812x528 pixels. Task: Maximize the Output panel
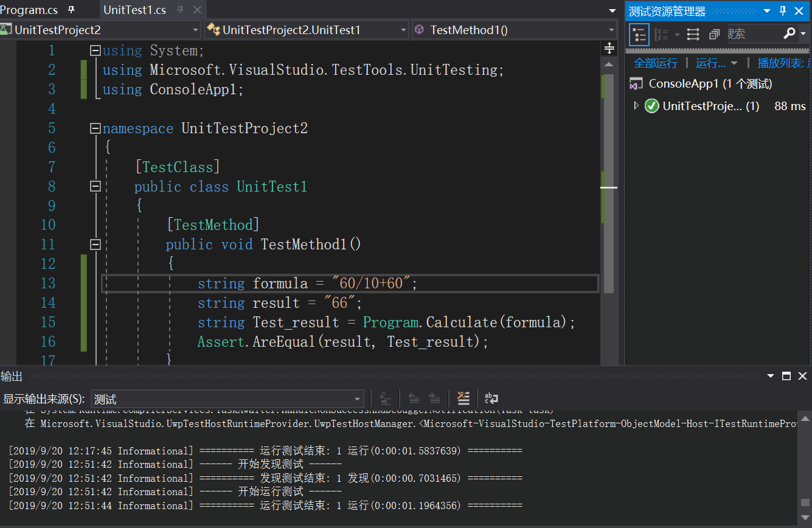pos(786,377)
